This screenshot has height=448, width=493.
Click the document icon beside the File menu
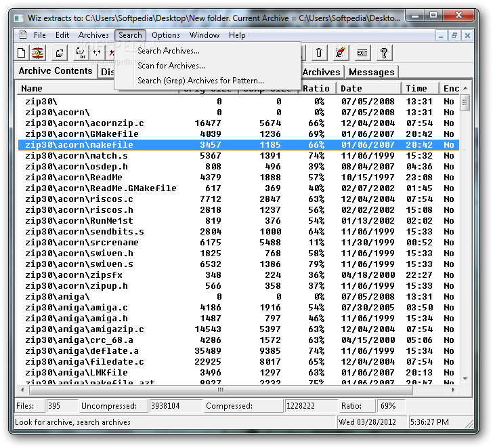pyautogui.click(x=23, y=35)
